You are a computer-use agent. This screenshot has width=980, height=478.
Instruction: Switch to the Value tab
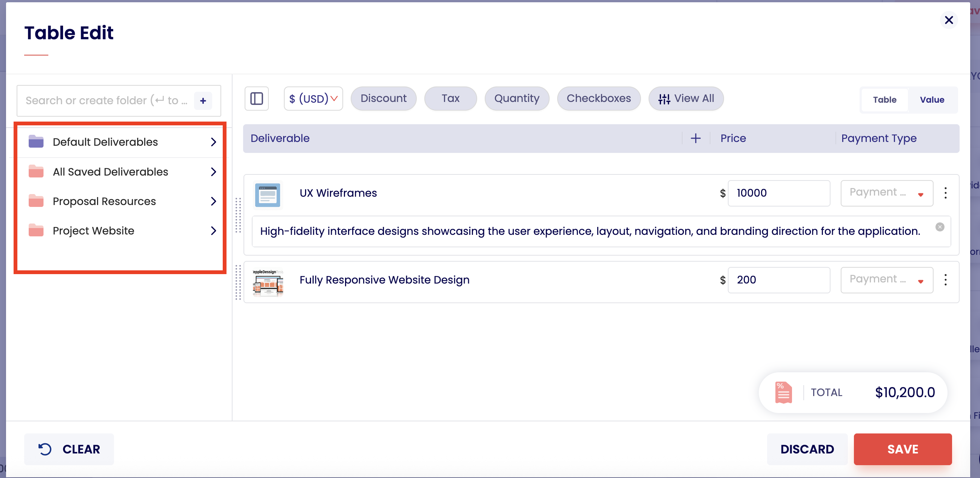[x=932, y=100]
